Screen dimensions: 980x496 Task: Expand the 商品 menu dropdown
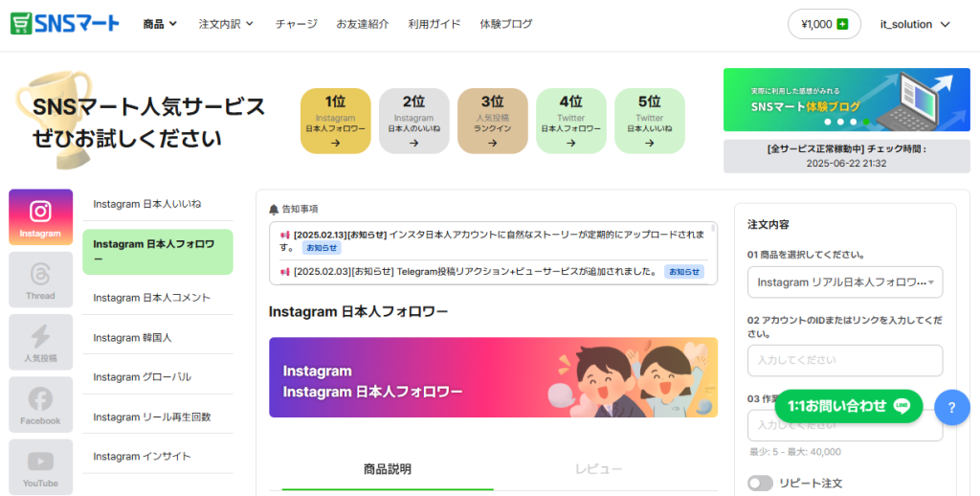tap(160, 24)
